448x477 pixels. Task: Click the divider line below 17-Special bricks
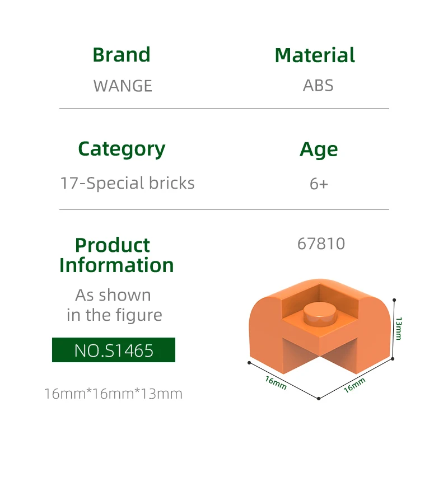(x=224, y=209)
